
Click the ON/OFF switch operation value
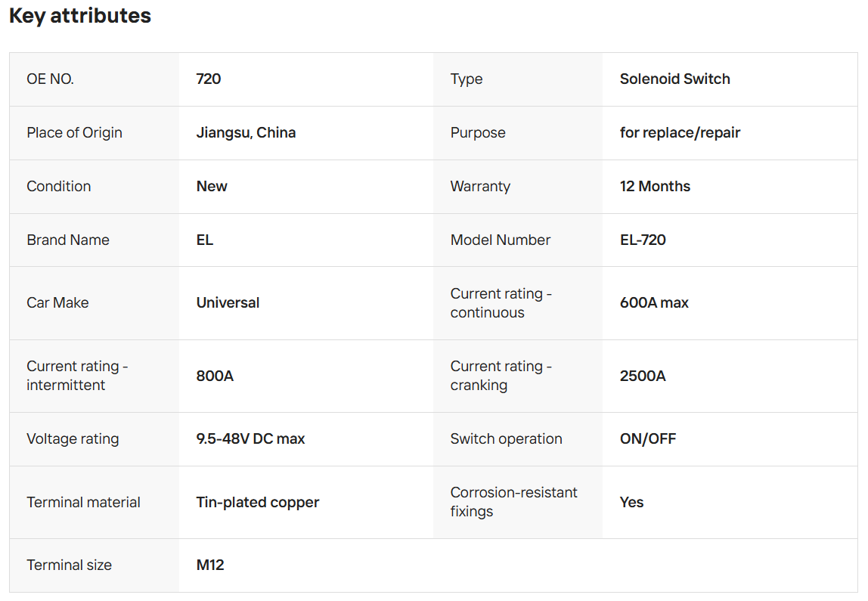pyautogui.click(x=648, y=439)
